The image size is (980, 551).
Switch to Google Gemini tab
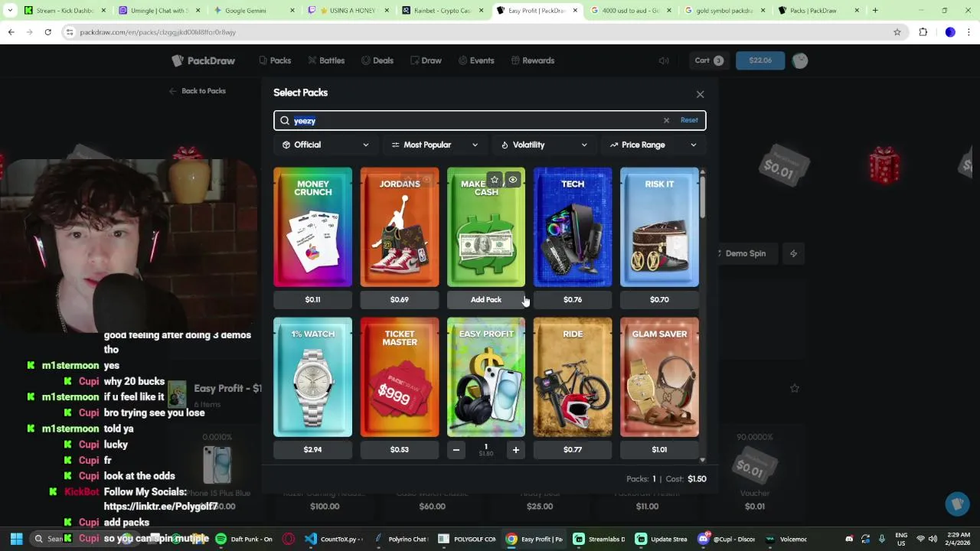coord(254,11)
